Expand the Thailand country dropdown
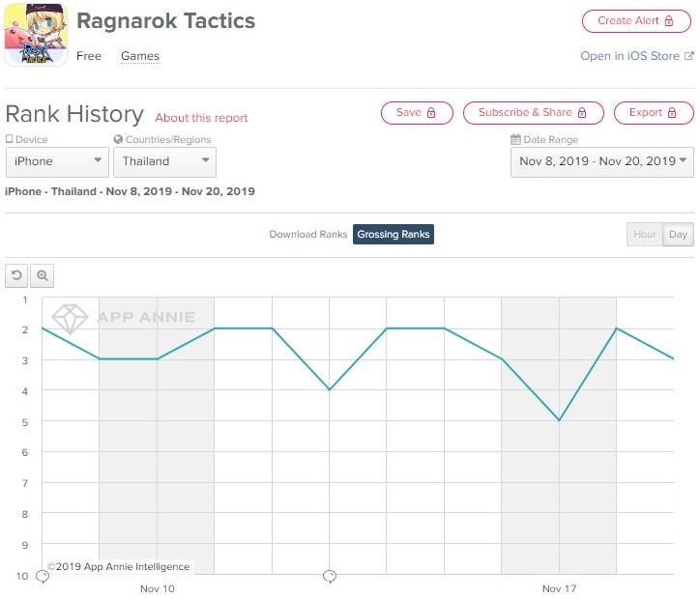700x599 pixels. click(164, 162)
